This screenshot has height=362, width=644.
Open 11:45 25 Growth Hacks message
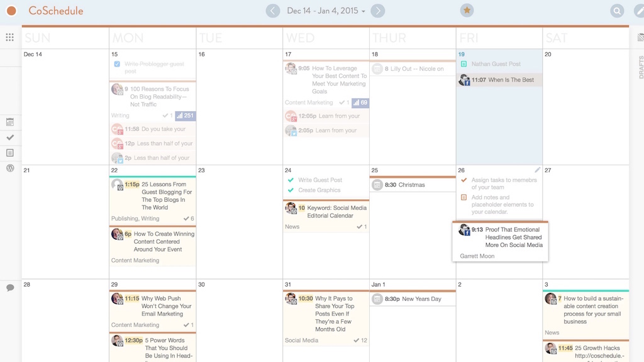586,352
